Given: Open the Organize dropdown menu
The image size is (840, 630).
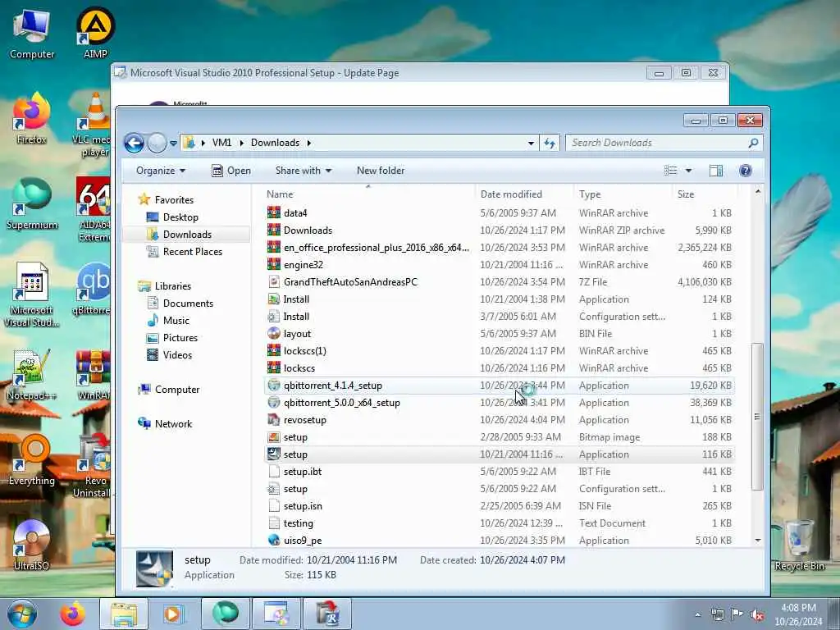Looking at the screenshot, I should pos(161,171).
